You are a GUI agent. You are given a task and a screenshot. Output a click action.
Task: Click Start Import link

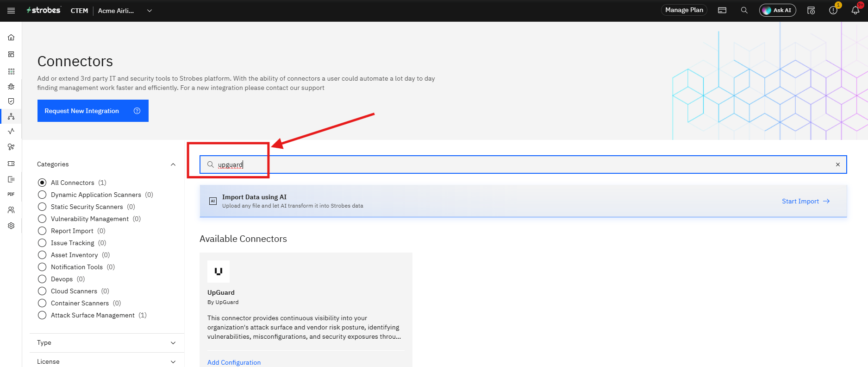click(x=806, y=201)
